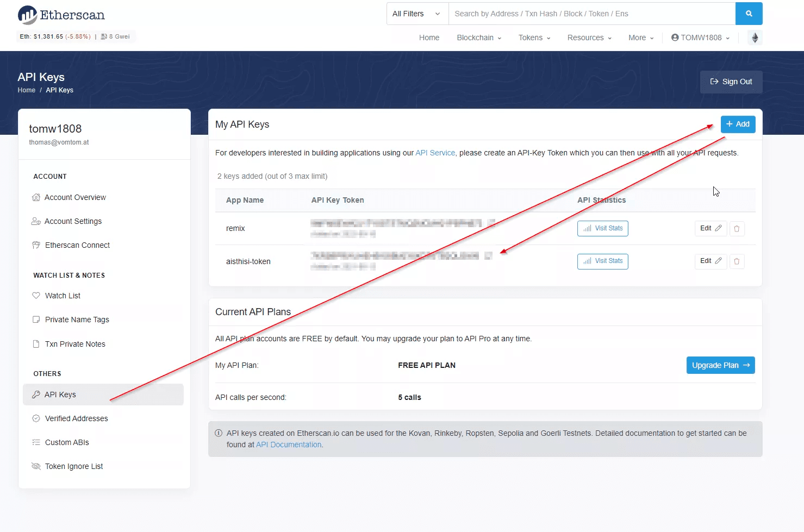This screenshot has width=804, height=532.
Task: Click the Ethereum network icon in navbar
Action: coord(755,37)
